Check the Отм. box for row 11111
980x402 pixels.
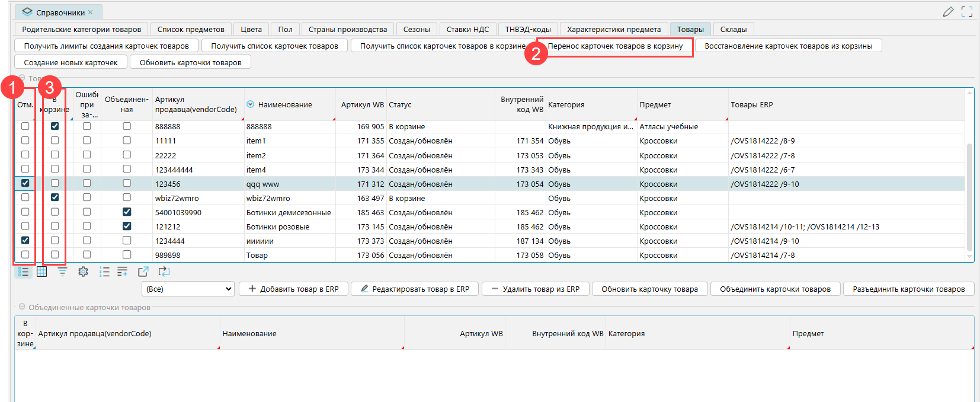point(25,141)
